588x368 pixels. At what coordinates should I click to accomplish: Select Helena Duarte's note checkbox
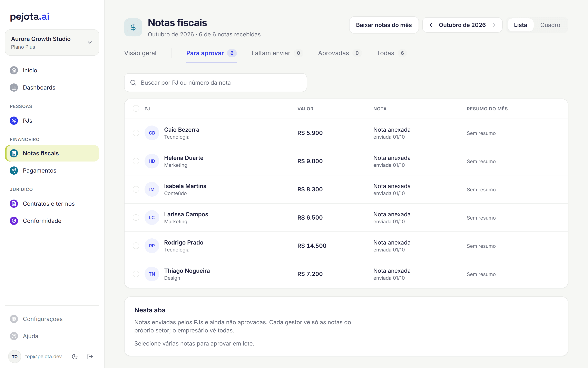point(136,161)
